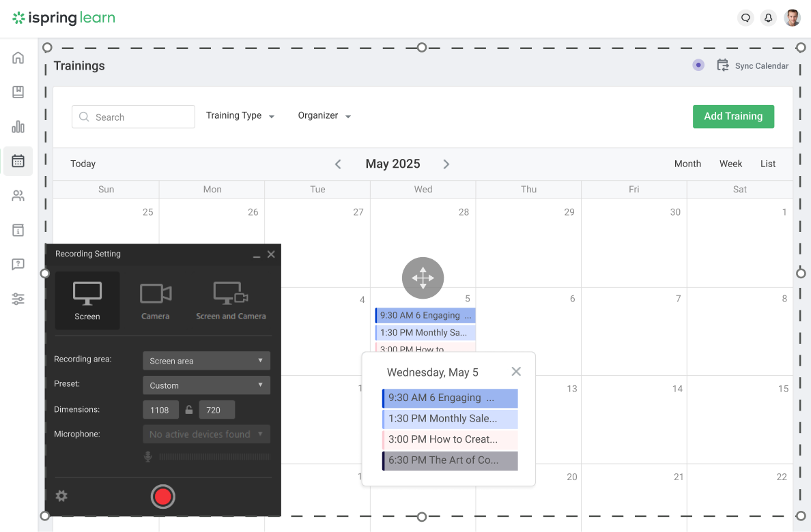The image size is (811, 532).
Task: Open the Training Type dropdown
Action: click(x=240, y=115)
